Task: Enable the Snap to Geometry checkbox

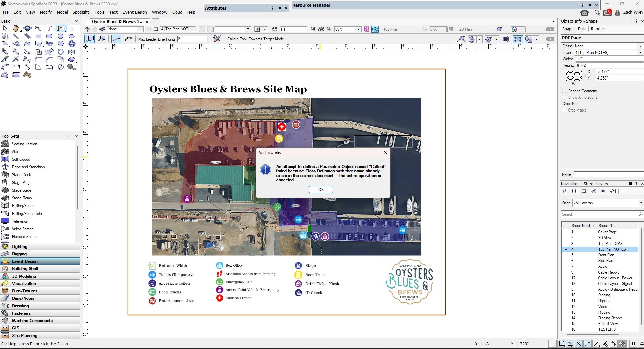Action: 564,91
